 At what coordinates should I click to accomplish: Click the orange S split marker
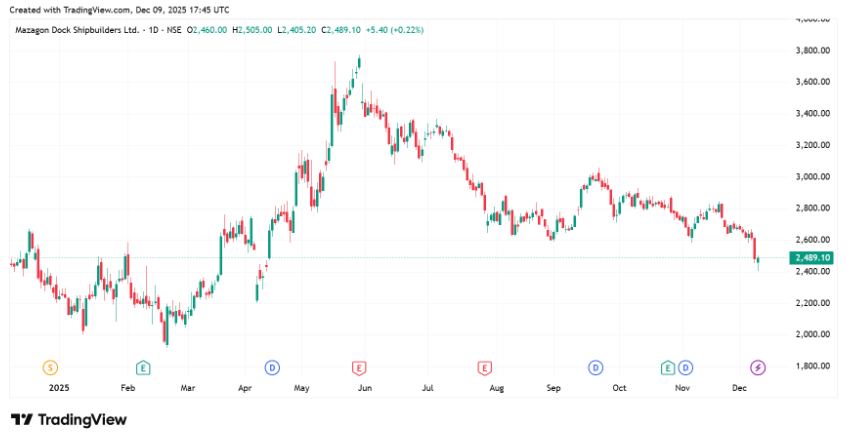(51, 367)
